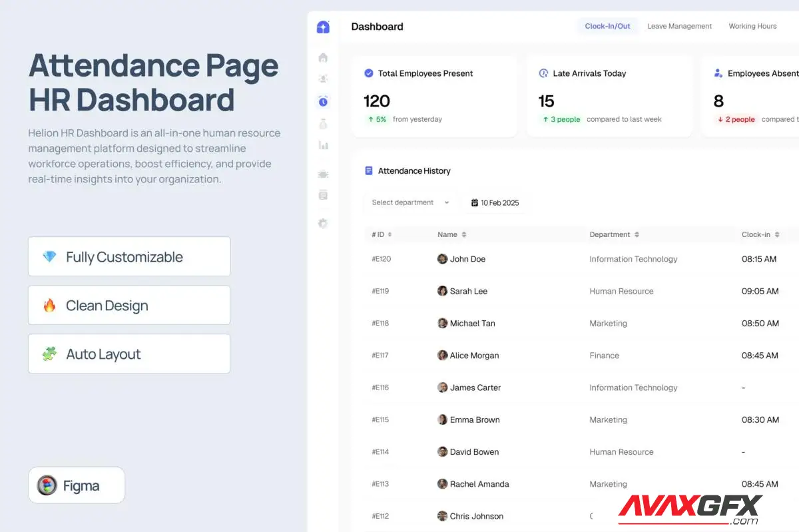Click the 09:05 AM clock-in time

[x=760, y=291]
